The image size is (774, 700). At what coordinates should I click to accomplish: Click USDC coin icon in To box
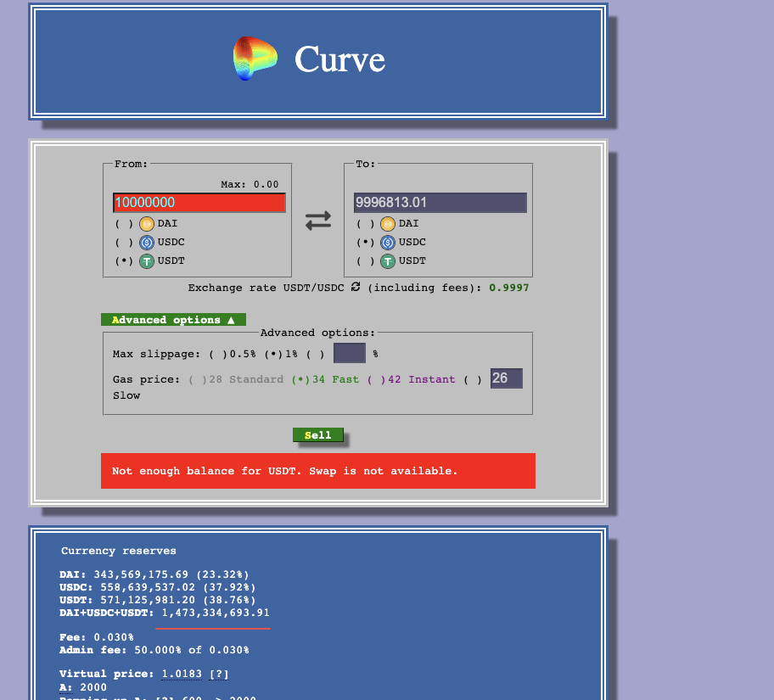tap(388, 243)
